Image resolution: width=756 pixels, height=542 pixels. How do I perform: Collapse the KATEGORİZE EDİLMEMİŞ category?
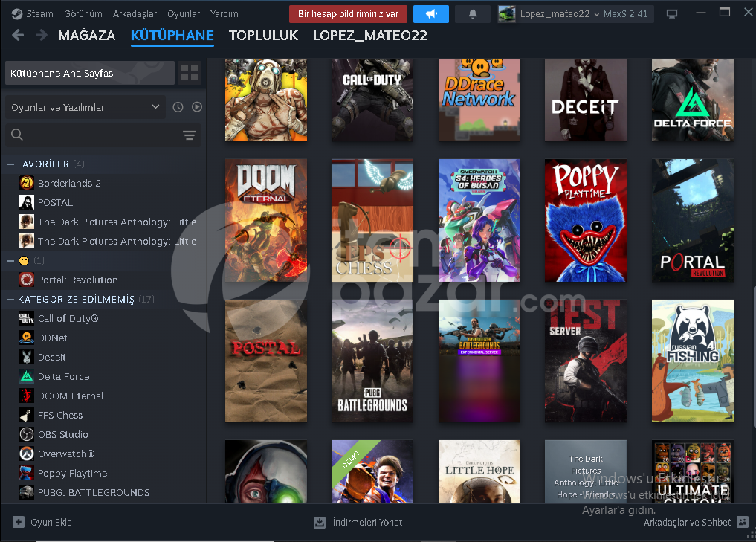point(10,299)
